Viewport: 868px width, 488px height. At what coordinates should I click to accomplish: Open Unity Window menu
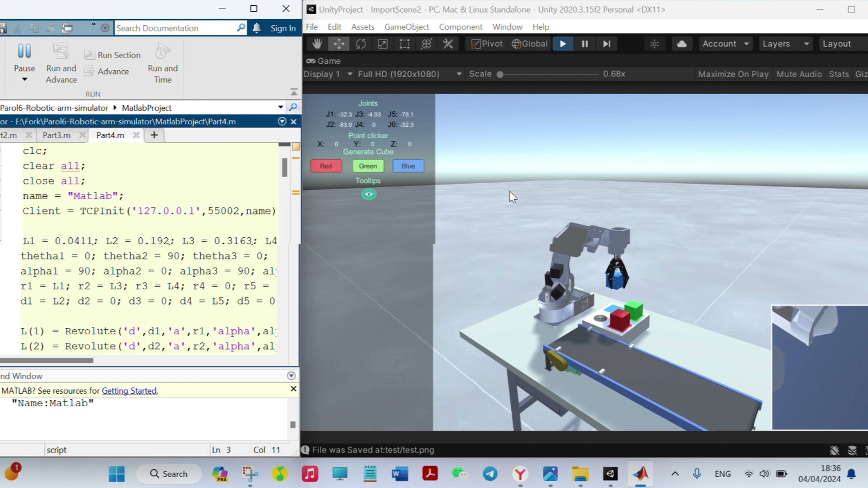coord(507,27)
